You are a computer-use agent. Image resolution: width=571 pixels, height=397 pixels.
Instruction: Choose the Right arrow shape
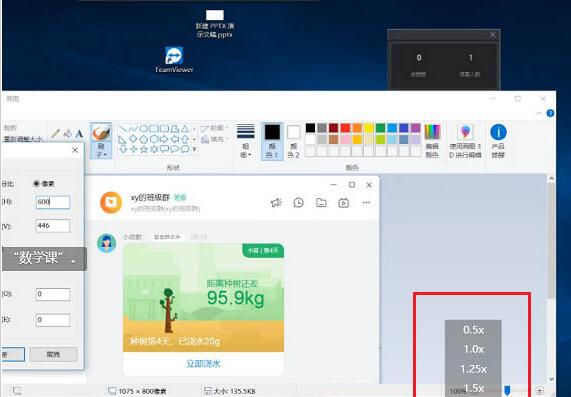click(x=164, y=139)
